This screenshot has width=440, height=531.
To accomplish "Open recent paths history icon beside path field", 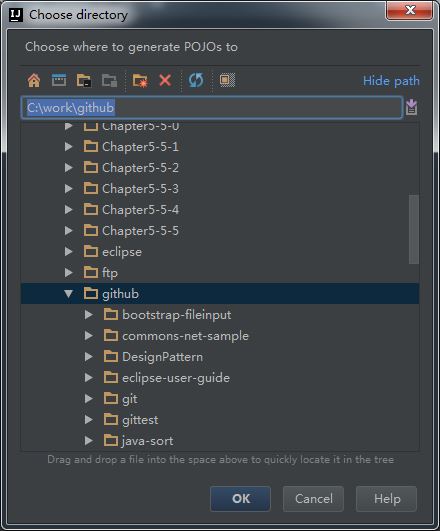I will [411, 107].
